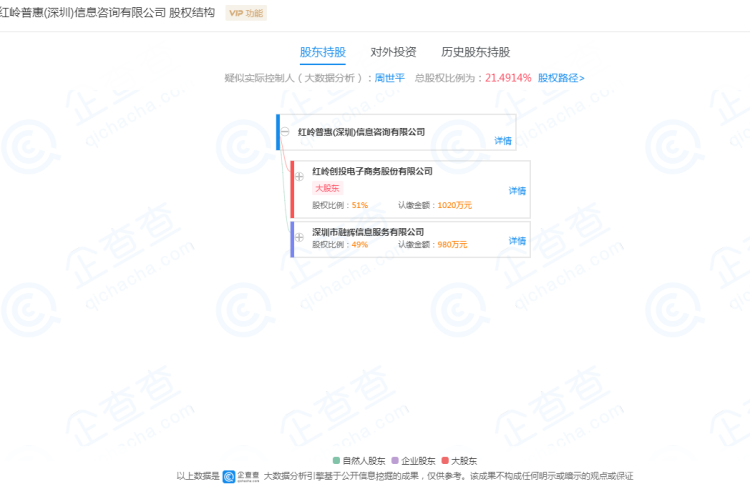
Task: Collapse the 红岭普惠(深圳)信息咨询有限公司 root node
Action: tap(285, 132)
